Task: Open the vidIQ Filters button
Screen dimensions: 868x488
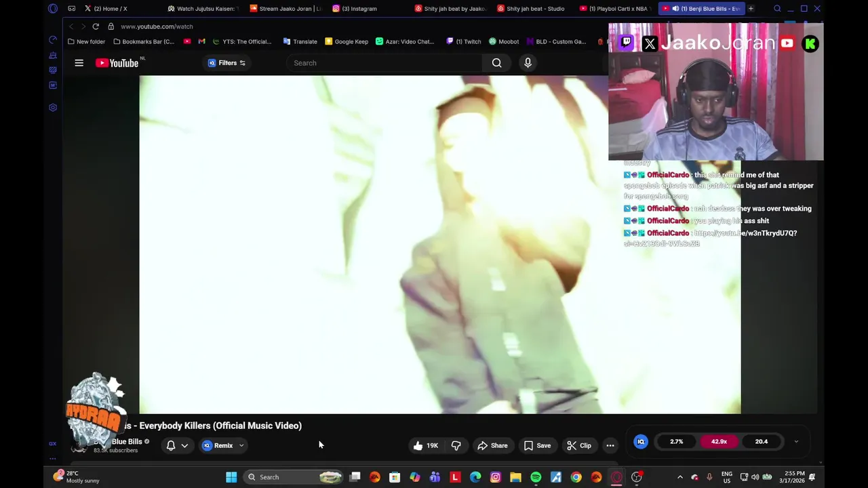Action: 226,63
